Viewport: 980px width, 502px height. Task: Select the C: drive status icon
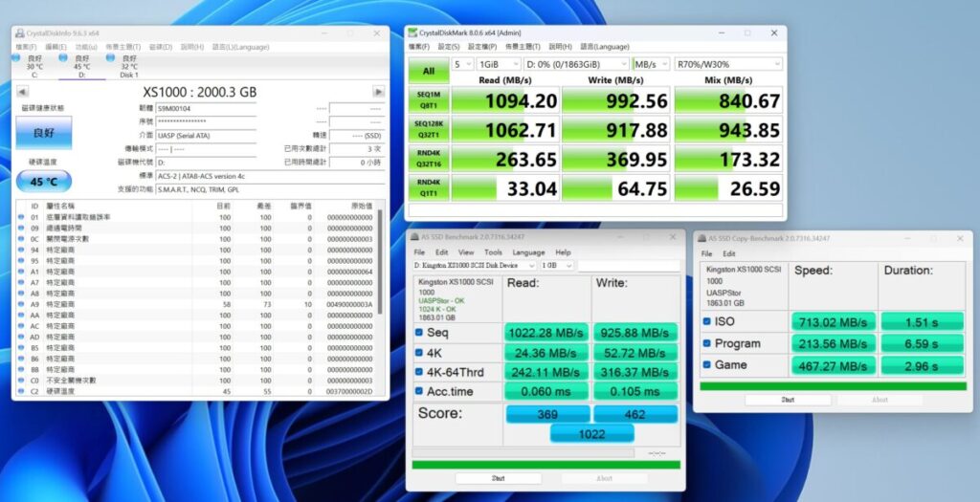pyautogui.click(x=15, y=57)
